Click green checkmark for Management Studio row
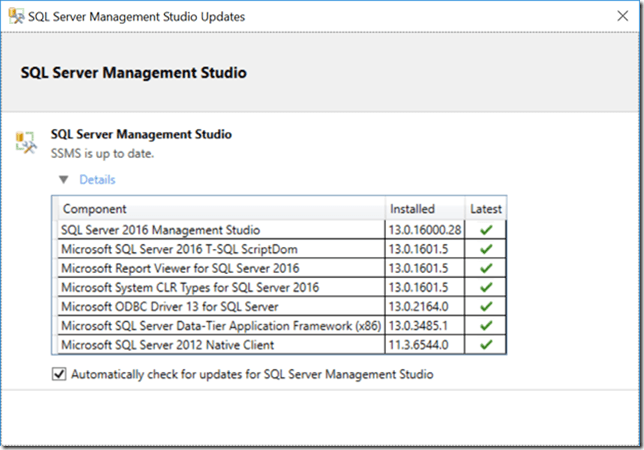The width and height of the screenshot is (644, 450). pyautogui.click(x=486, y=230)
